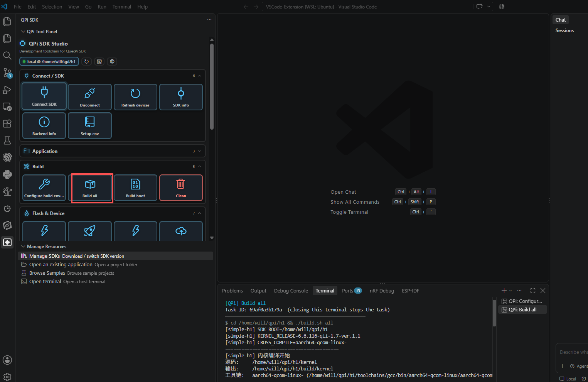The width and height of the screenshot is (588, 382).
Task: Collapse the Connect / SDK group
Action: 200,76
